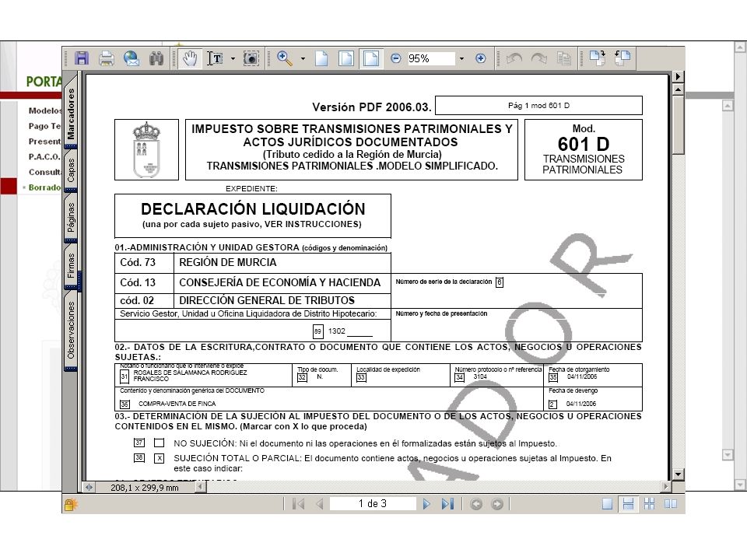
Task: Switch to Continuous page layout
Action: (629, 504)
